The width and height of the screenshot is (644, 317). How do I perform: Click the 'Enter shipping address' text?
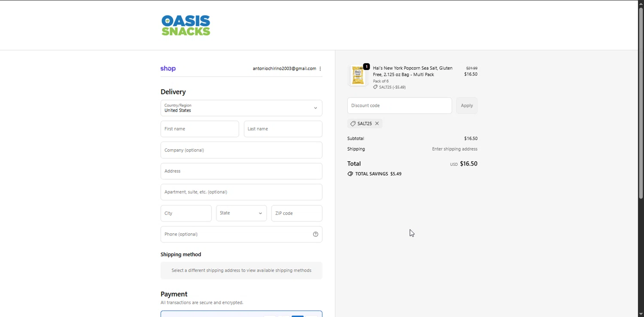tap(455, 149)
